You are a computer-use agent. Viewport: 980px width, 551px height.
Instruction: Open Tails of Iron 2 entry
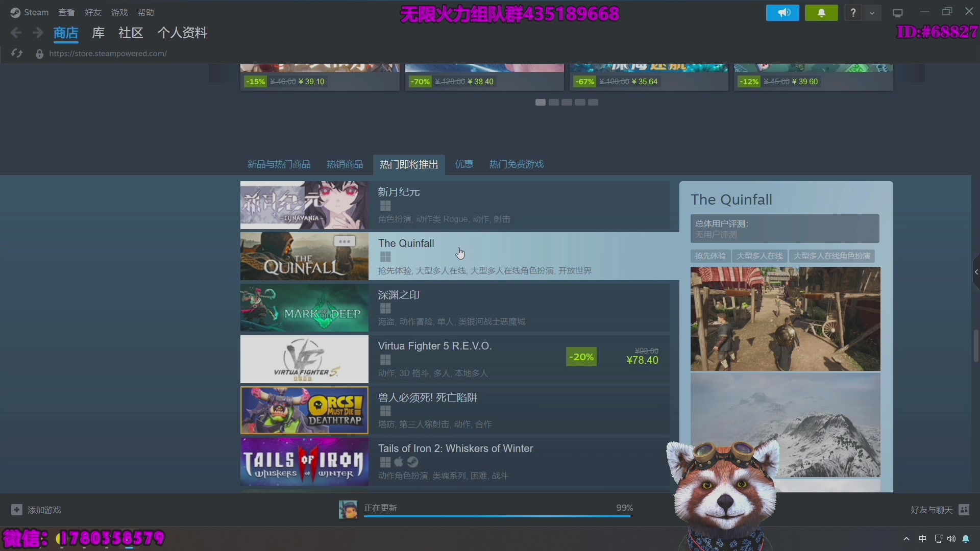[455, 462]
